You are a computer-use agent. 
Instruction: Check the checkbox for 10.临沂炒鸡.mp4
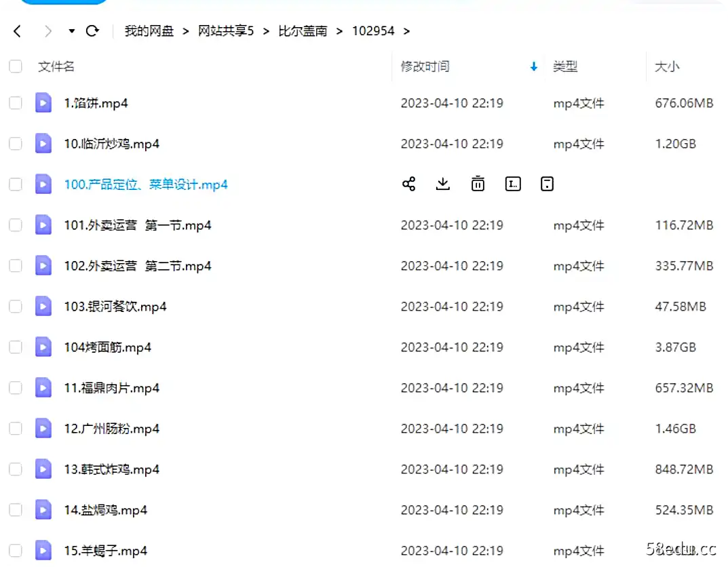point(15,143)
